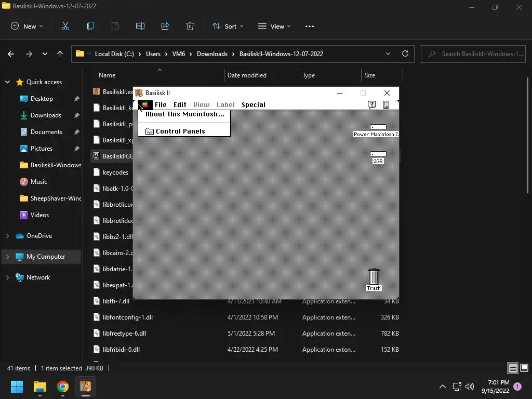This screenshot has width=532, height=399.
Task: Go up one folder level
Action: (x=60, y=54)
